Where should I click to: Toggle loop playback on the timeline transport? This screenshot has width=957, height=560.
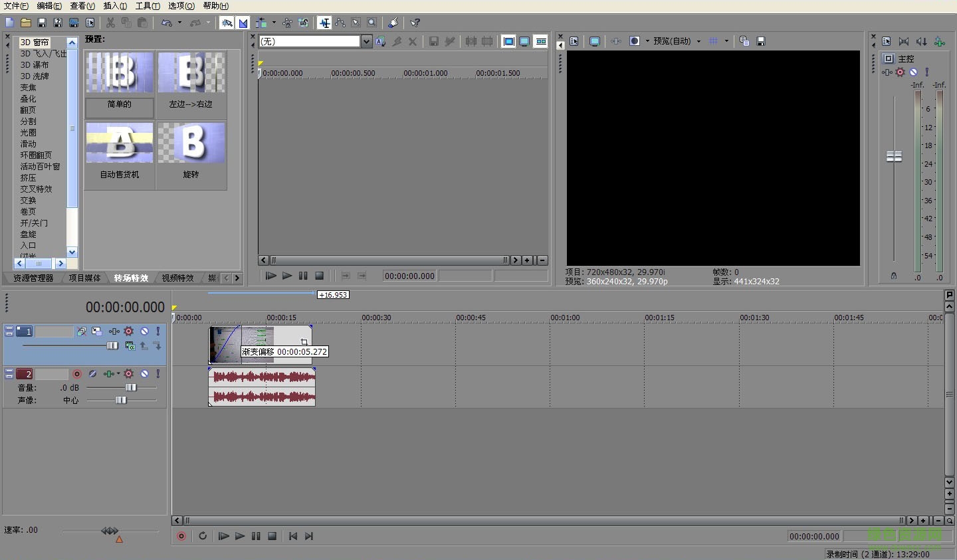(203, 536)
